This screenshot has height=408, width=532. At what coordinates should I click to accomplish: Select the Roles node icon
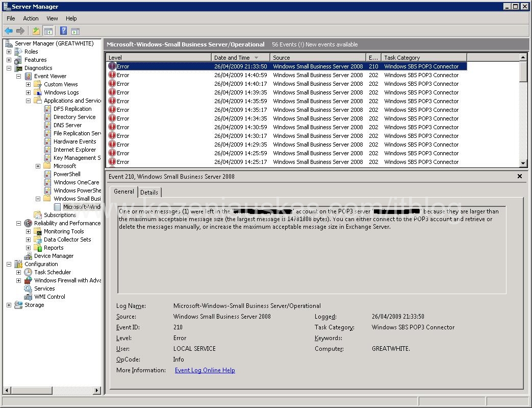click(18, 52)
